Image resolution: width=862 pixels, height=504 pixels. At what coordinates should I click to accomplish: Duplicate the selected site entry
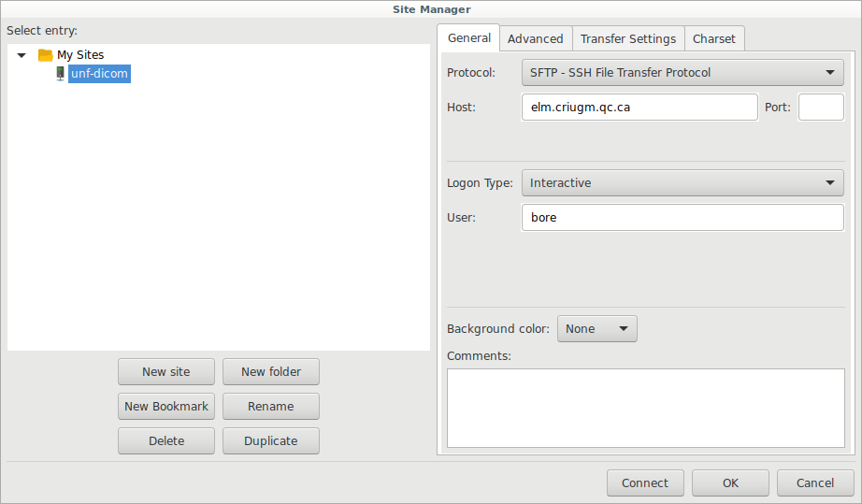[271, 441]
